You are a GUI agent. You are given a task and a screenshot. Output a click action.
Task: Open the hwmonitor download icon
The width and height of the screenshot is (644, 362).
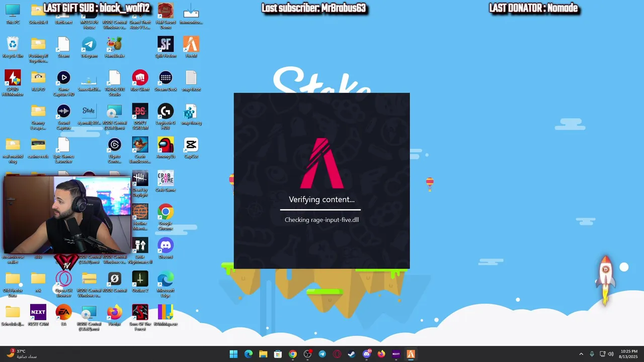pos(191,14)
